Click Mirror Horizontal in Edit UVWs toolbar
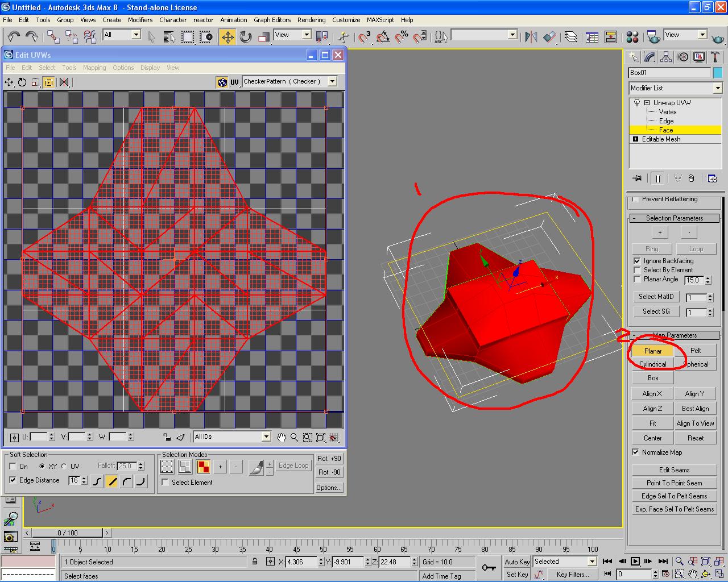728x582 pixels. click(x=64, y=82)
